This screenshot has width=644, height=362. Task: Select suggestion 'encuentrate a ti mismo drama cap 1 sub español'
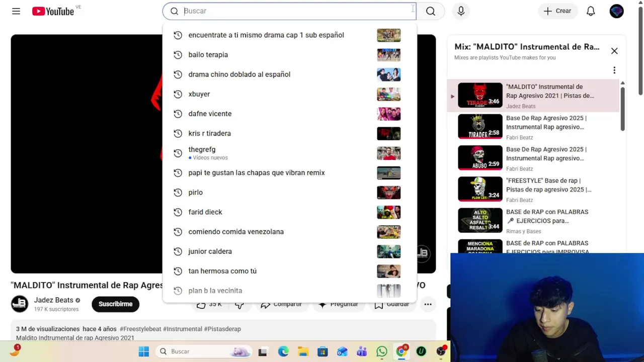(289, 35)
